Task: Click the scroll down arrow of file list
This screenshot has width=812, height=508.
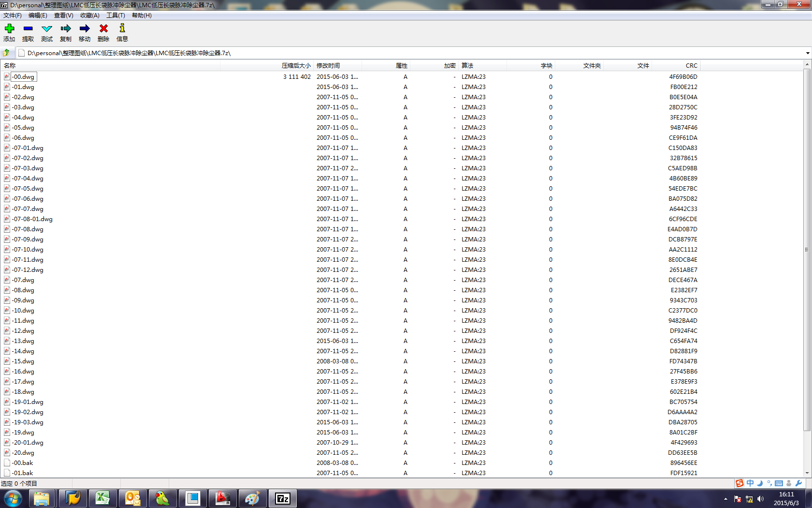Action: 807,474
